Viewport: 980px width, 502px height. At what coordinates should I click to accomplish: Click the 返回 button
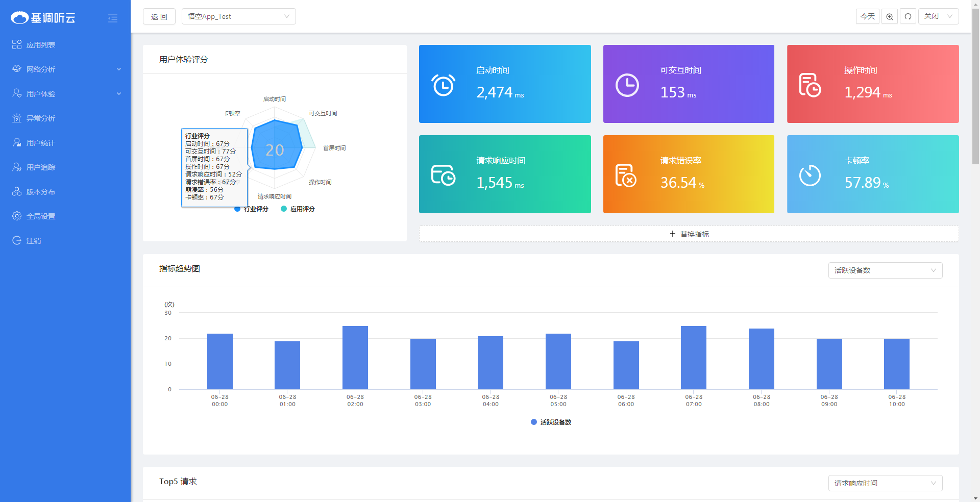pos(159,16)
